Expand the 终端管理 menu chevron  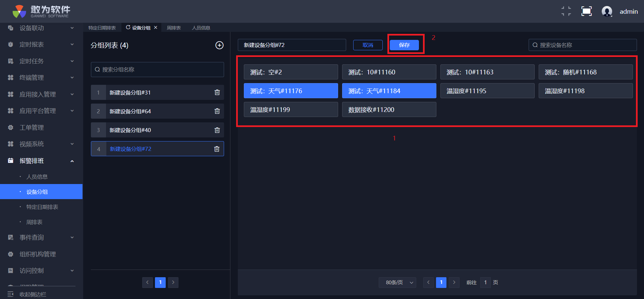(x=72, y=78)
